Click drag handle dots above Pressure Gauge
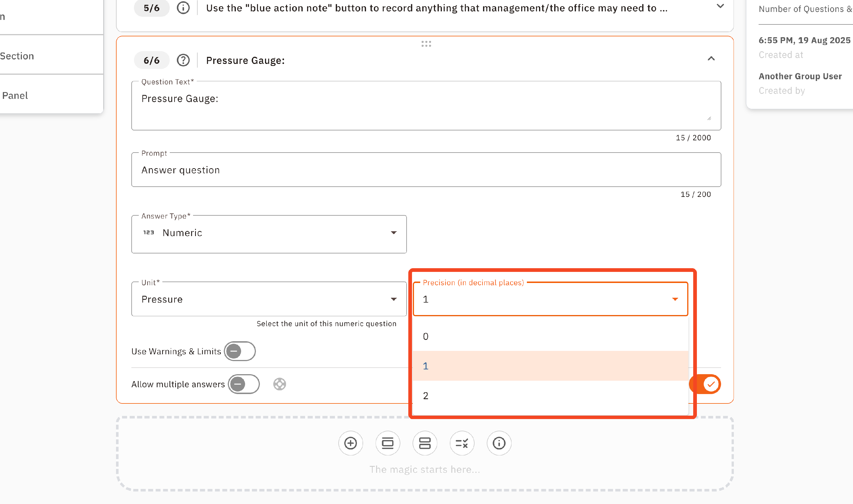The image size is (853, 504). pos(426,44)
